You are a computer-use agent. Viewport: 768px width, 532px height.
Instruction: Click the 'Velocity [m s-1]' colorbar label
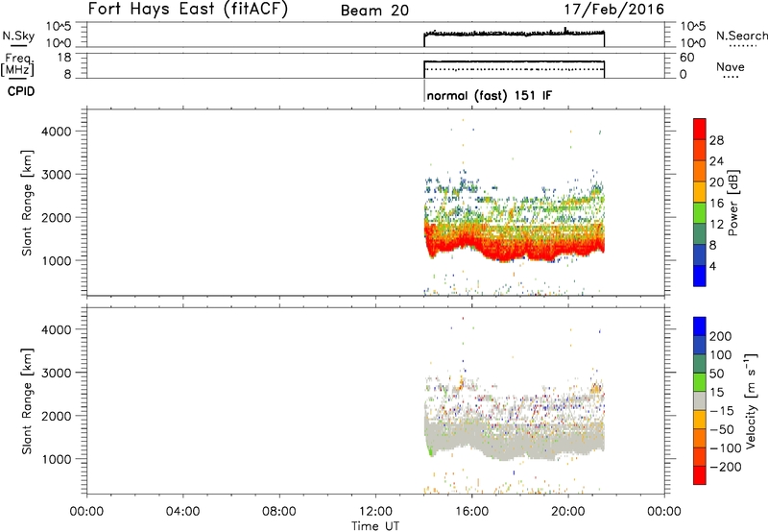tap(751, 400)
